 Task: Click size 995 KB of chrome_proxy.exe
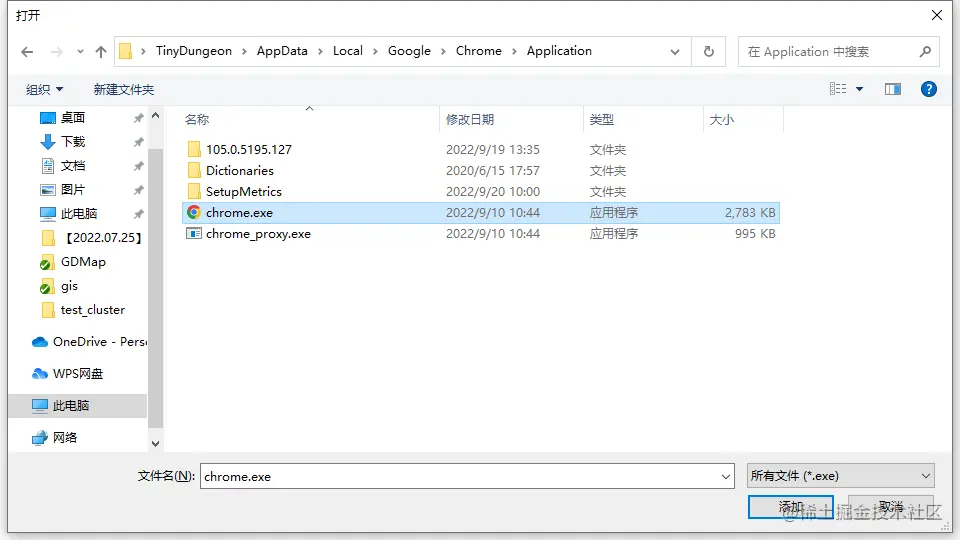click(755, 234)
